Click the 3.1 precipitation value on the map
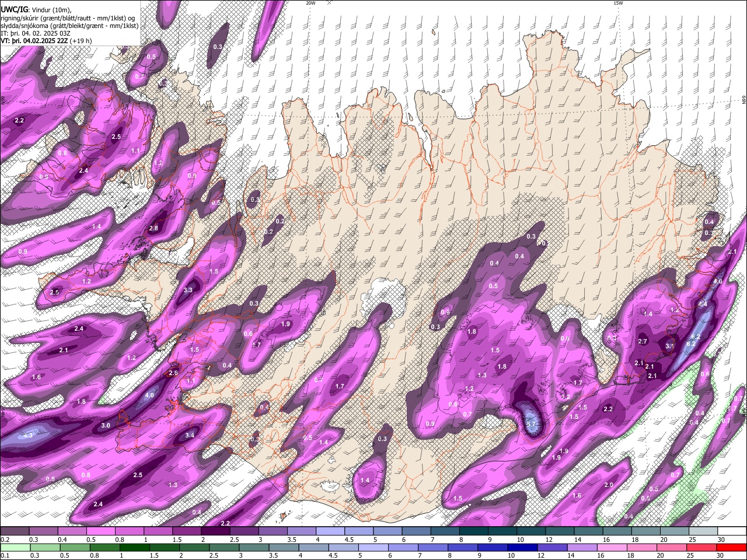The width and height of the screenshot is (747, 560). click(x=670, y=346)
